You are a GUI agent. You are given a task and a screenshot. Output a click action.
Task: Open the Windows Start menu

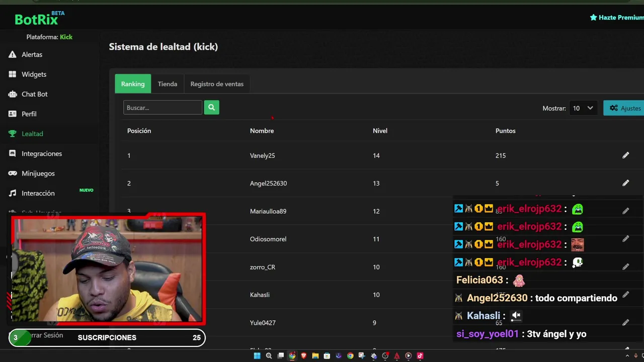pos(257,356)
